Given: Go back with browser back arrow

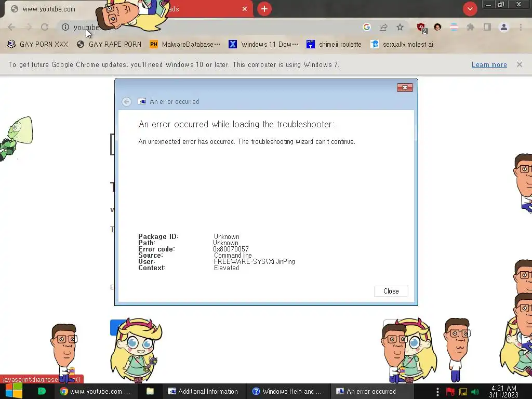Looking at the screenshot, I should point(11,27).
